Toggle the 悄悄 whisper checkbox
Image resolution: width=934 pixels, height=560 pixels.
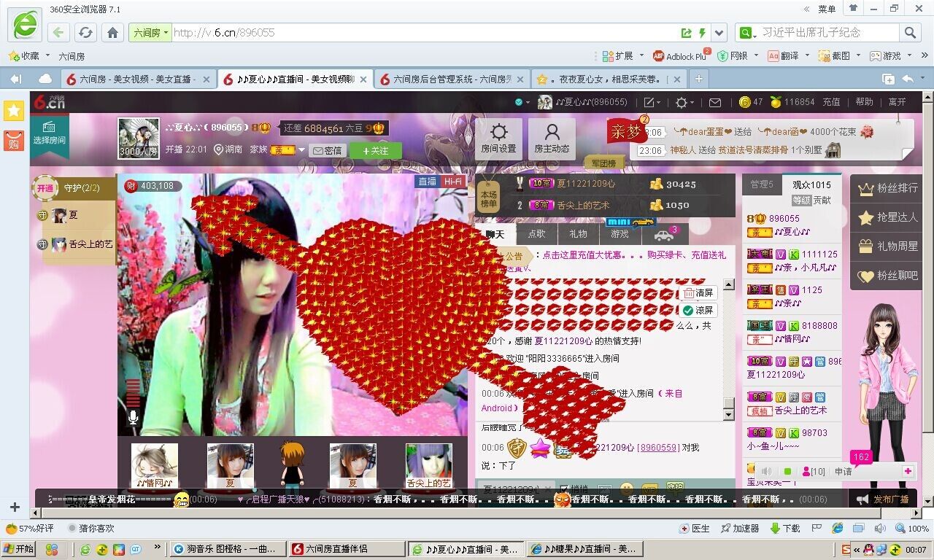coord(564,489)
